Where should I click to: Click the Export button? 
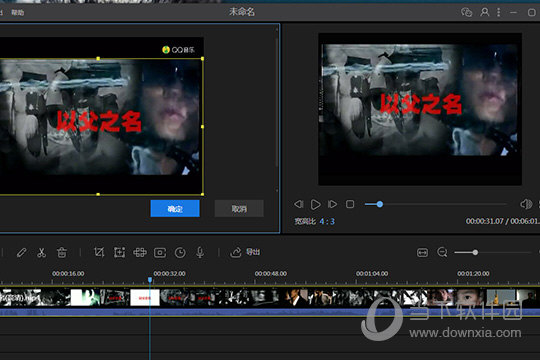click(x=245, y=252)
